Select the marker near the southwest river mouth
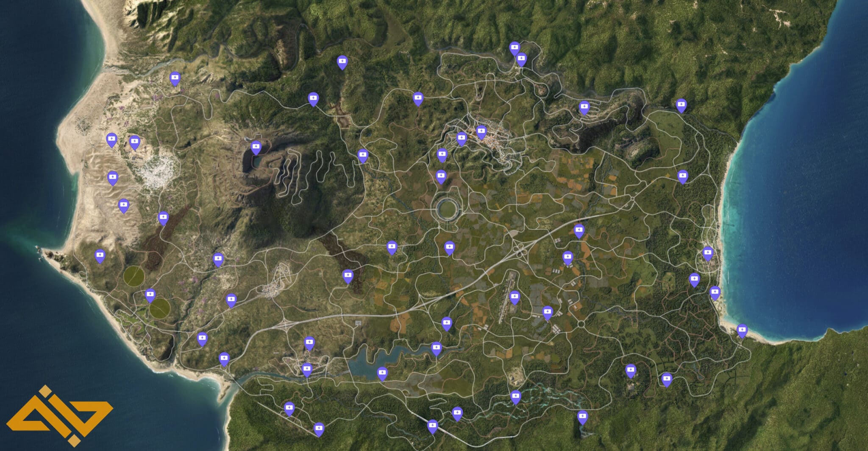 click(224, 359)
